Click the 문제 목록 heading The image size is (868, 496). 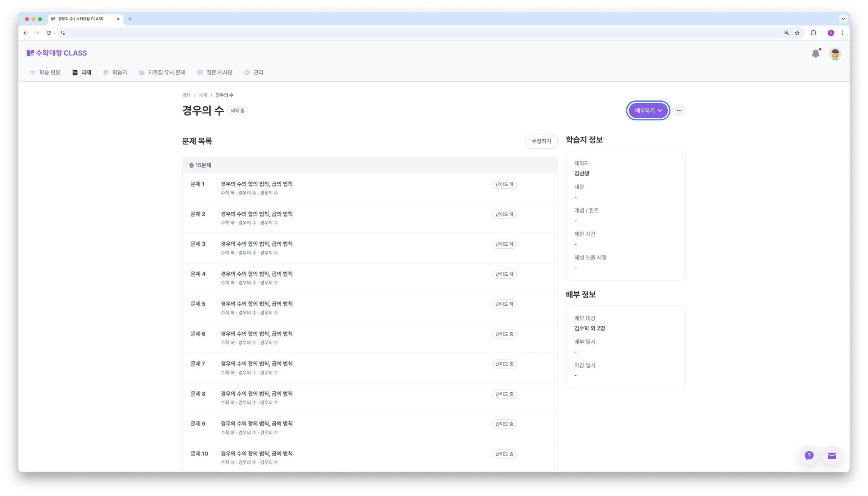point(197,141)
